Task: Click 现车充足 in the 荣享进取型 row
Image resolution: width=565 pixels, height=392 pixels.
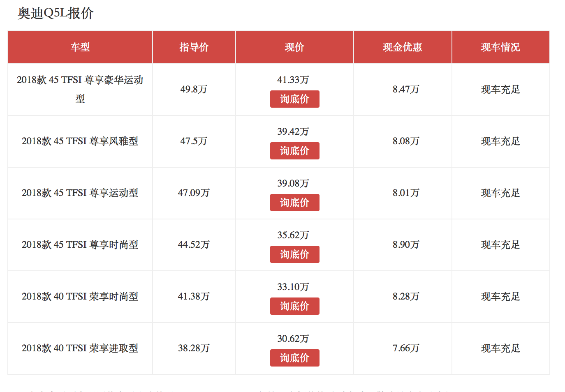Action: pyautogui.click(x=500, y=348)
